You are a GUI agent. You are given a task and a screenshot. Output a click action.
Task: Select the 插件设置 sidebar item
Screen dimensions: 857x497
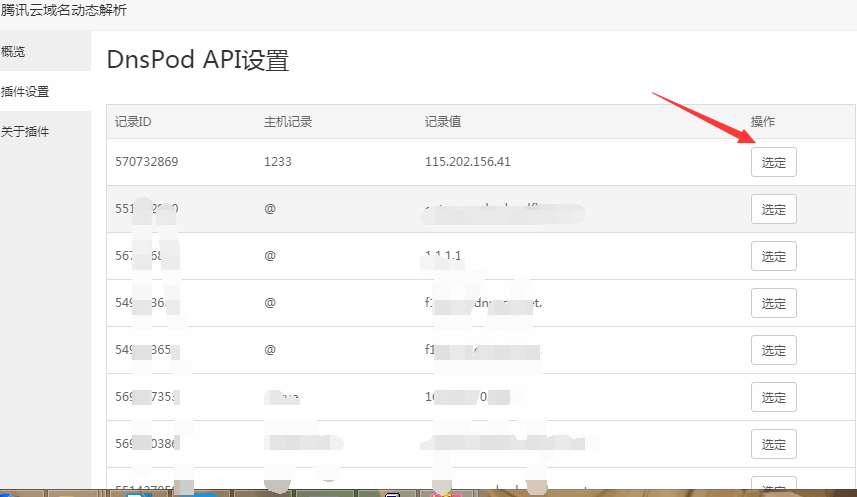tap(45, 91)
